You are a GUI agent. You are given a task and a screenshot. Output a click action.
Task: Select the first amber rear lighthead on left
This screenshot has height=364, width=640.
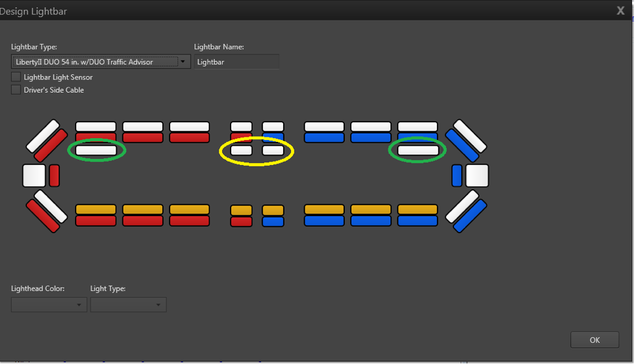click(96, 210)
